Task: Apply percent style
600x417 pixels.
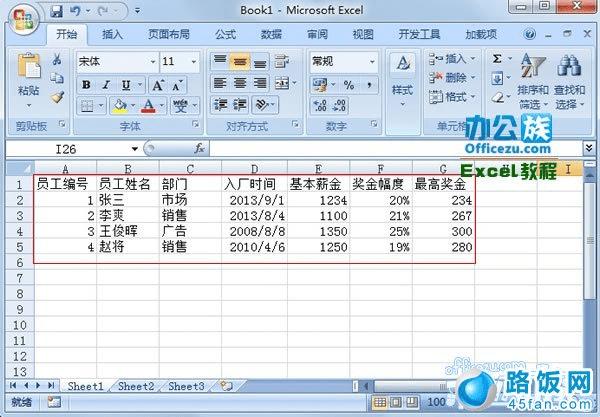Action: pyautogui.click(x=349, y=85)
